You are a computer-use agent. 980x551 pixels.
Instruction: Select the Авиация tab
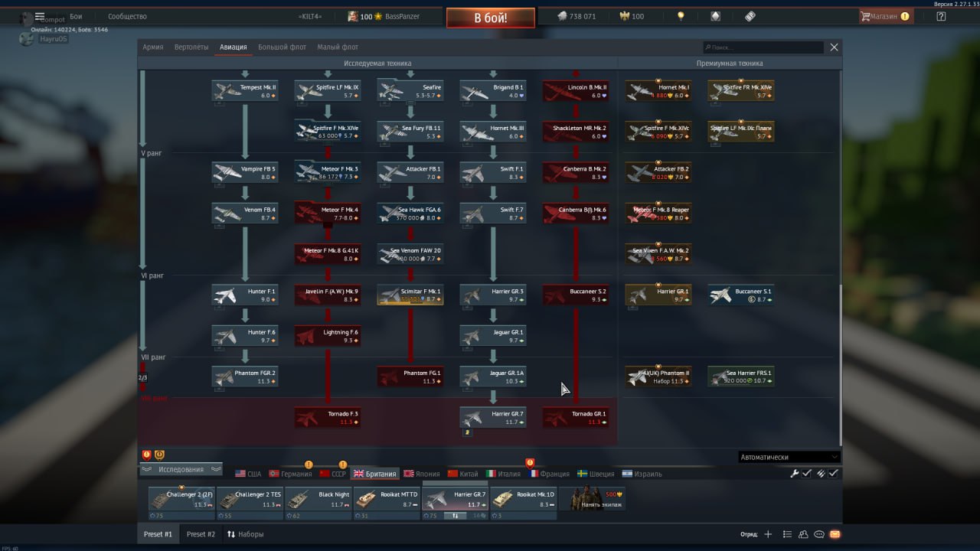pos(234,47)
